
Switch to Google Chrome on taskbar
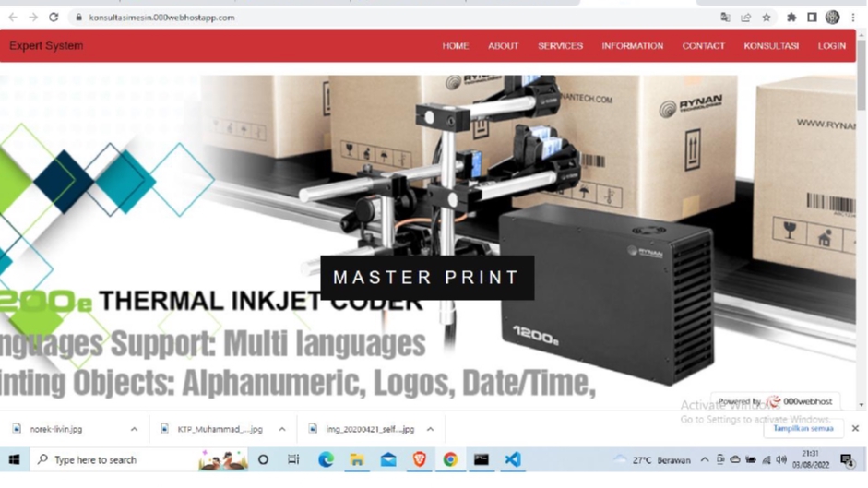click(450, 459)
